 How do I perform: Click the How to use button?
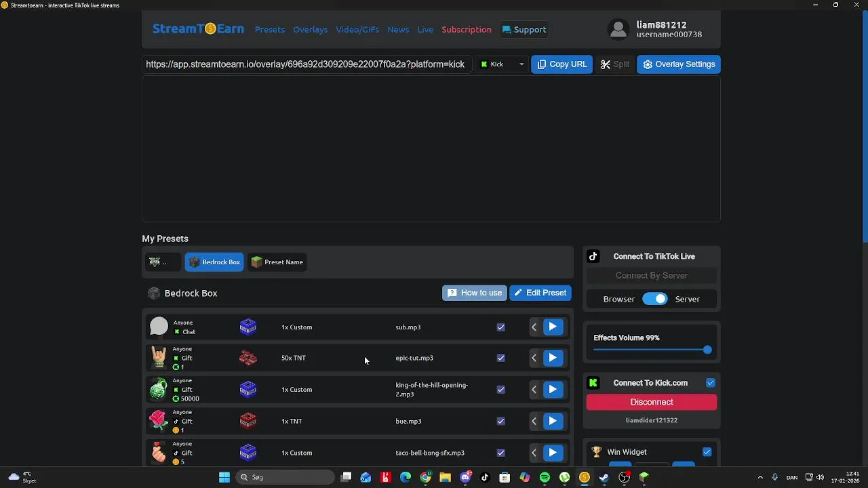click(x=475, y=293)
